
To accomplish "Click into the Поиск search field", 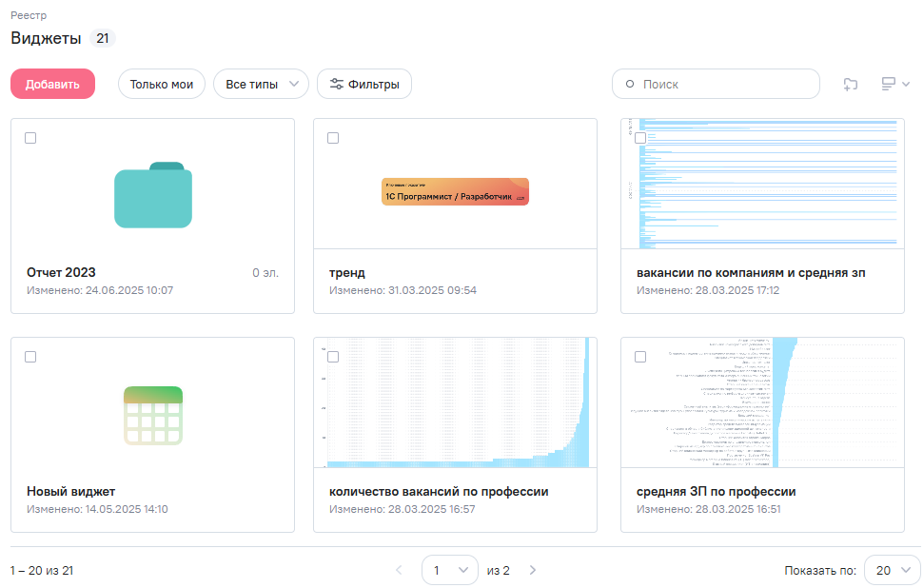I will (x=723, y=84).
